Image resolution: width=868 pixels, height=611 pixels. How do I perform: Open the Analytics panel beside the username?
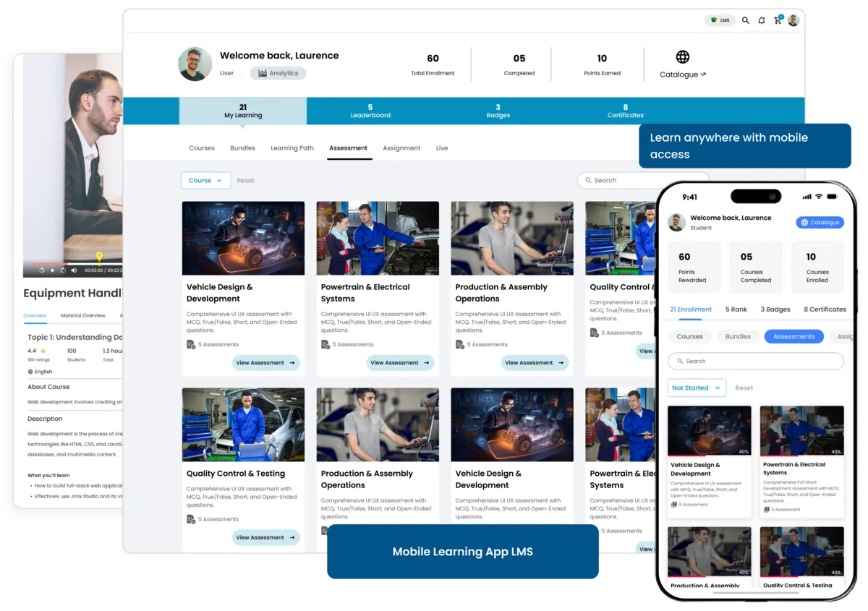click(278, 72)
